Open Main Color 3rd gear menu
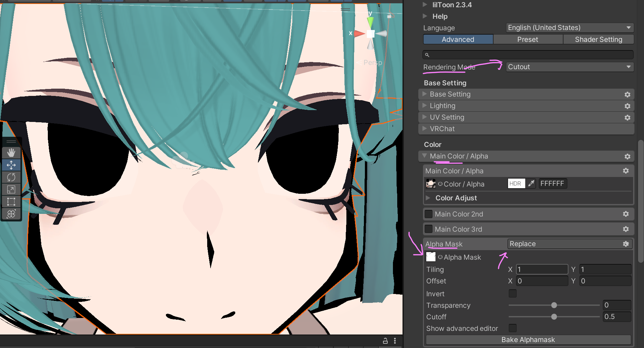The width and height of the screenshot is (644, 348). (626, 229)
